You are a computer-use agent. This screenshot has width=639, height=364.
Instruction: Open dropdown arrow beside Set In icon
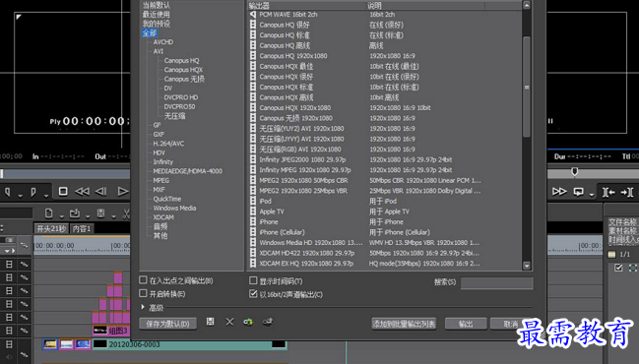[20, 196]
